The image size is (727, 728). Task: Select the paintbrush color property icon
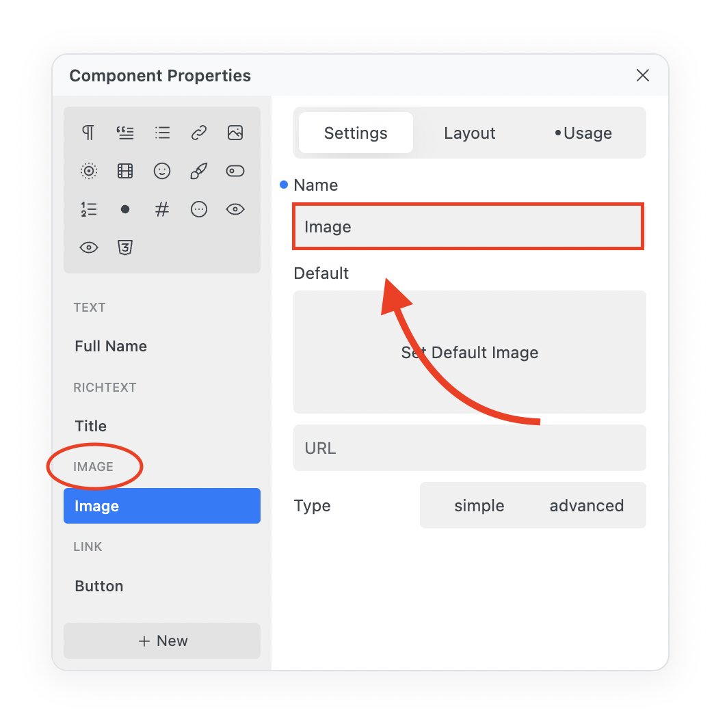[x=199, y=171]
